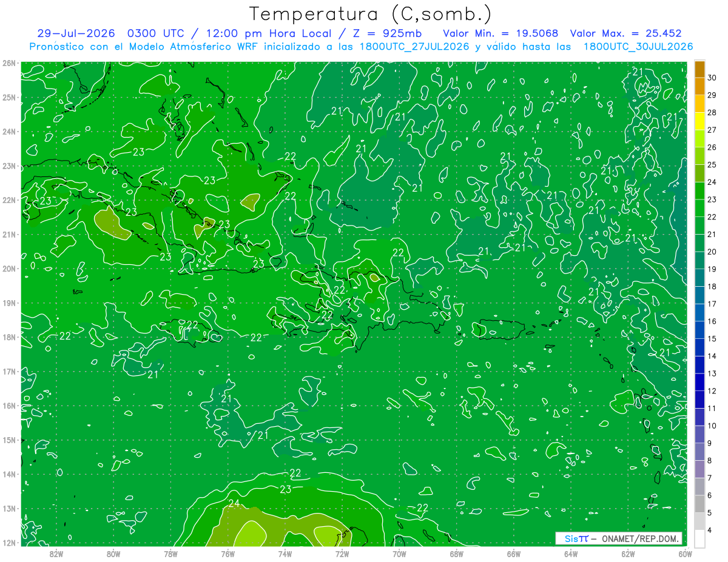Click the 62W longitude axis label
Image resolution: width=728 pixels, height=562 pixels.
628,554
